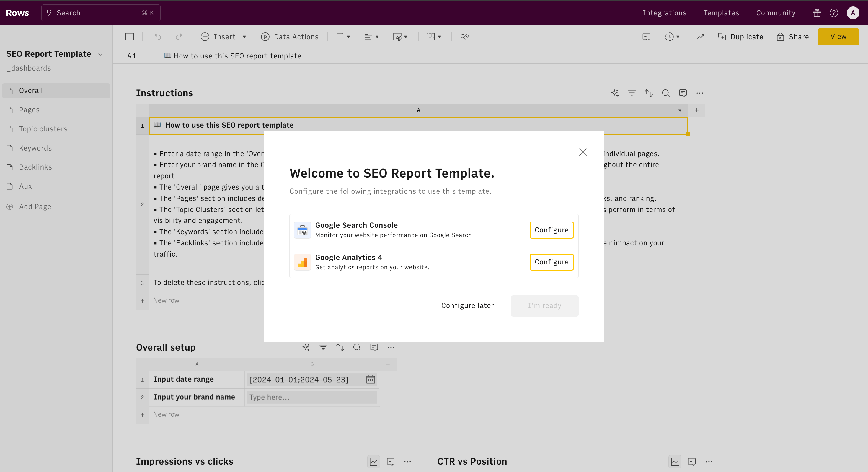868x472 pixels.
Task: Configure Google Search Console integration
Action: click(x=551, y=230)
